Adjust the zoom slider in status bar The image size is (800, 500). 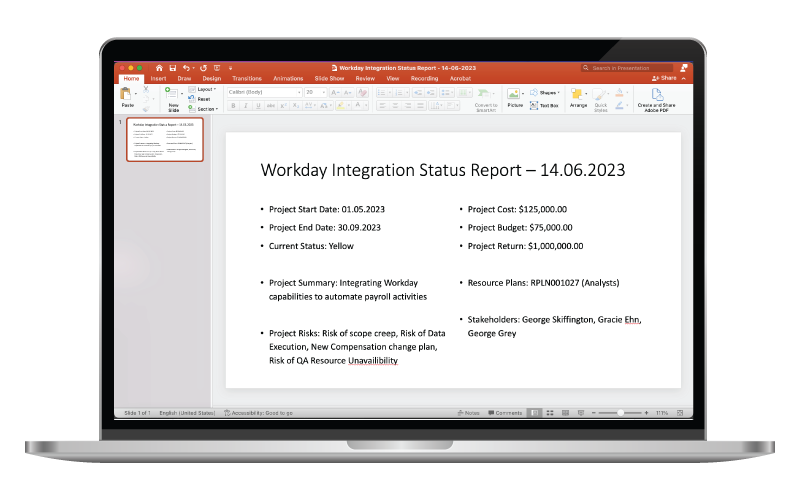622,412
